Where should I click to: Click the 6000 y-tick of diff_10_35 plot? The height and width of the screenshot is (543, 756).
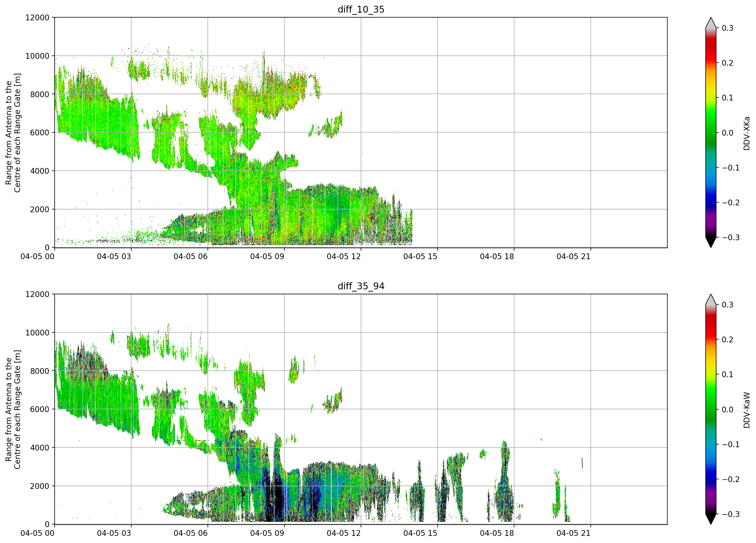40,132
